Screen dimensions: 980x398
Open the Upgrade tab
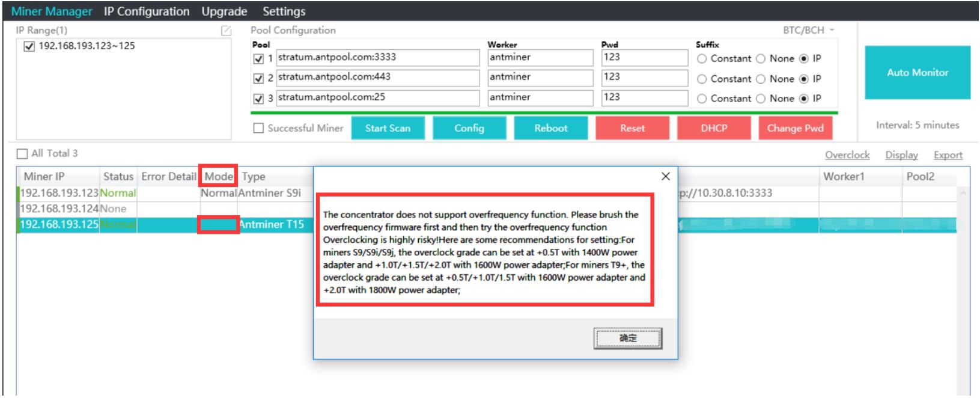click(224, 11)
